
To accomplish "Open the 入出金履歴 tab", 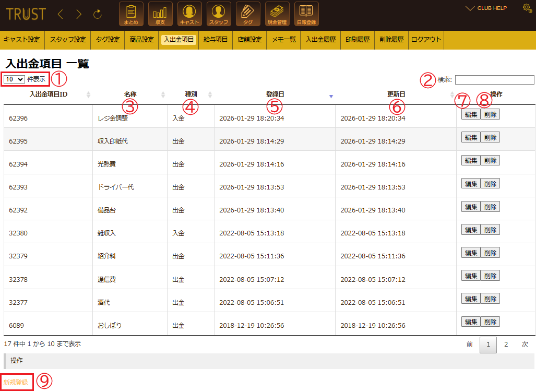I will [x=321, y=40].
